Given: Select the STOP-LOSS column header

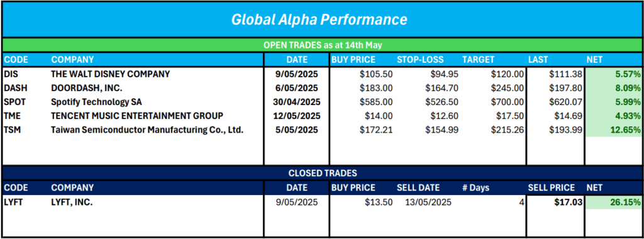Looking at the screenshot, I should (420, 60).
